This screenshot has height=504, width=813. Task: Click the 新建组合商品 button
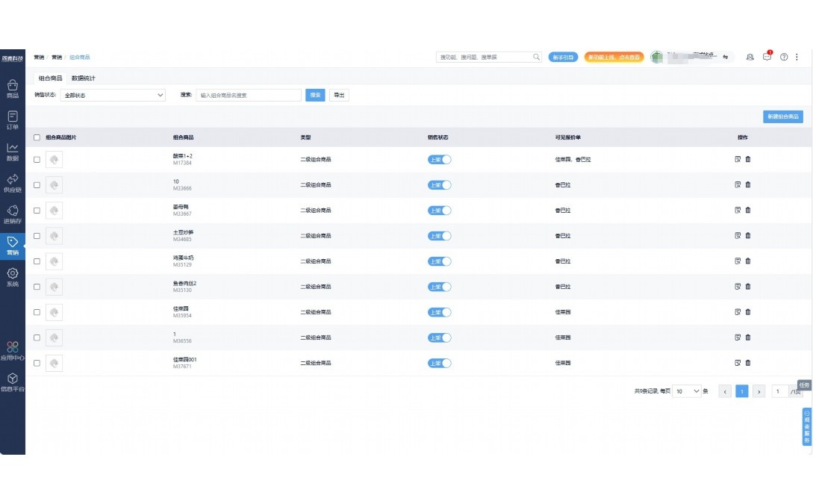(782, 116)
